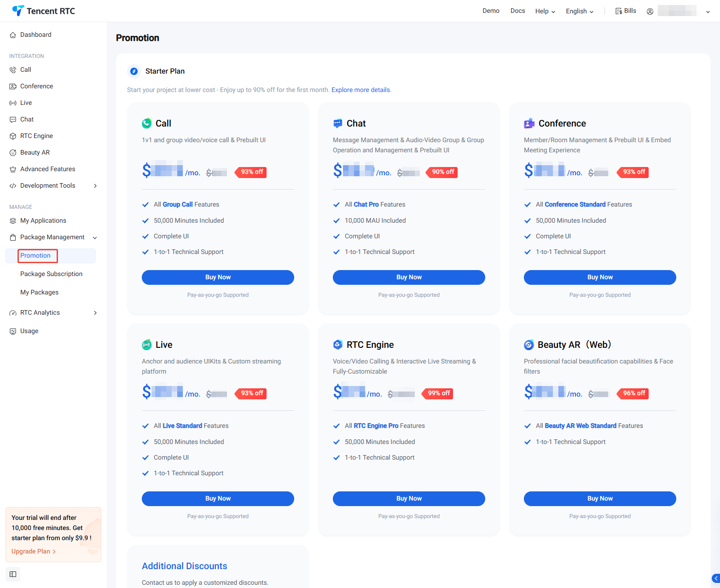Click the user account avatar icon

pos(650,12)
